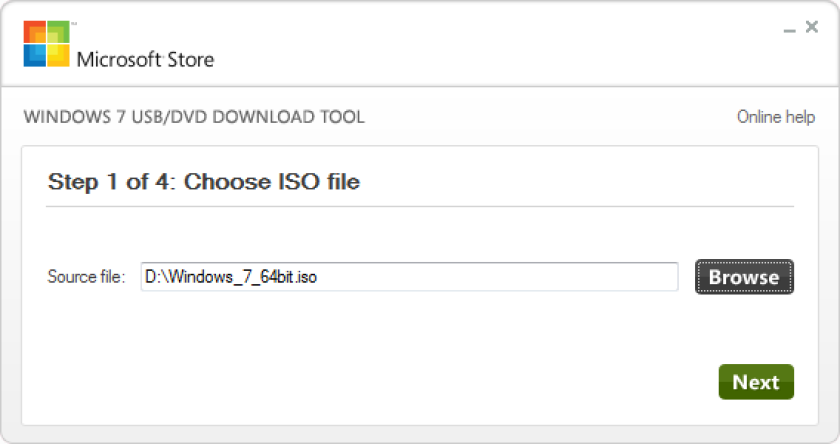Image resolution: width=840 pixels, height=444 pixels.
Task: Click the green square of the Microsoft logo
Action: coord(58,32)
